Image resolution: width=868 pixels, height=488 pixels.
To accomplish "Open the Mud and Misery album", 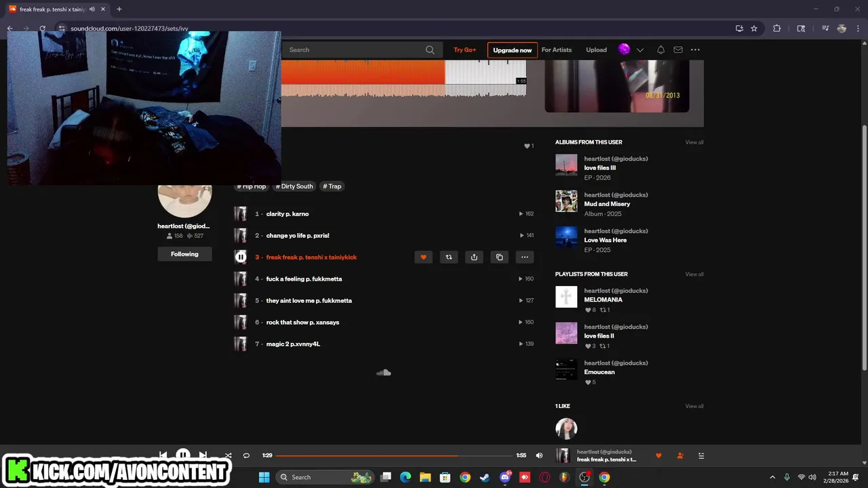I will (607, 204).
